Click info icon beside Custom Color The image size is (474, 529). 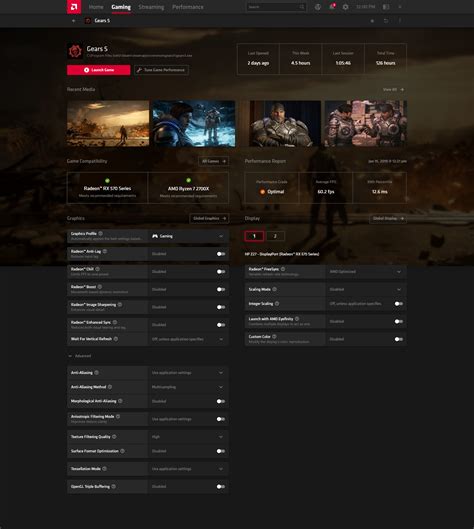click(274, 336)
